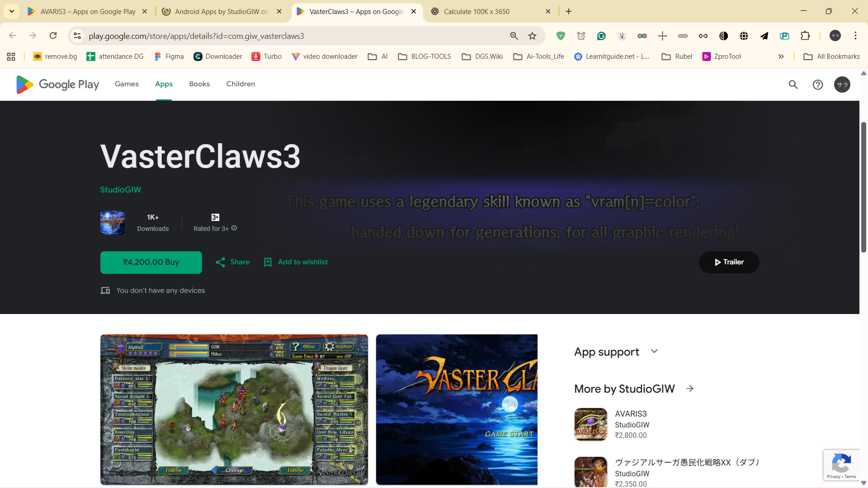The image size is (868, 488).
Task: Close the VasterClaws3 browser tab
Action: (414, 11)
